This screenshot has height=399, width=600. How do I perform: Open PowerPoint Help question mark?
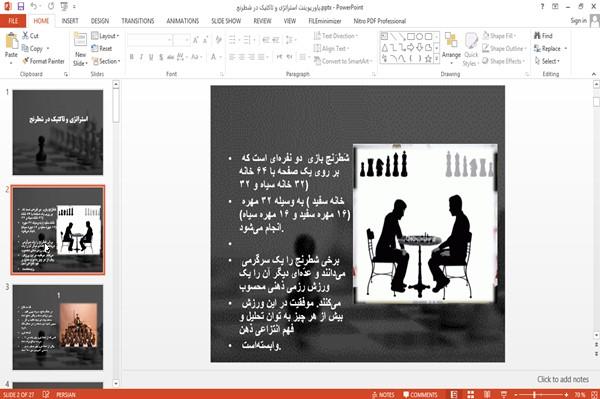(542, 7)
